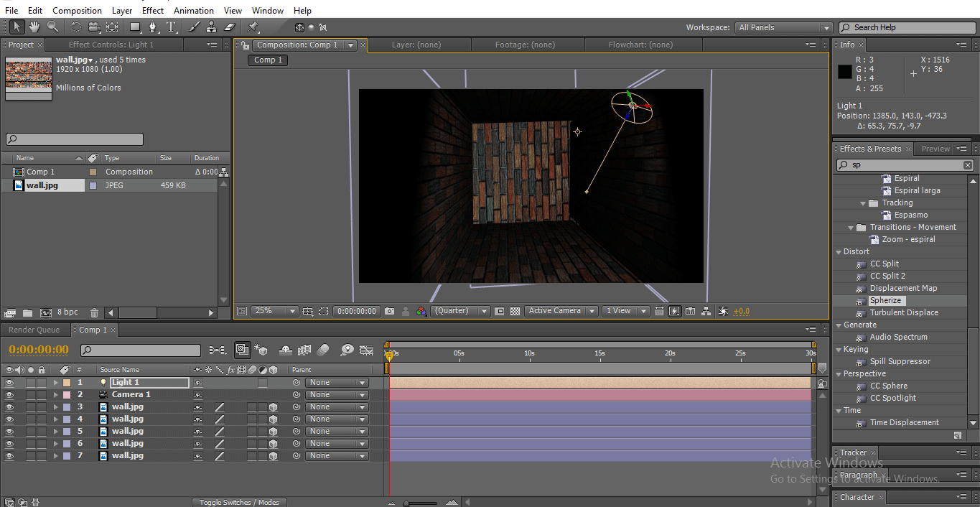Toggle visibility of the Camera 1 layer
980x507 pixels.
(10, 395)
